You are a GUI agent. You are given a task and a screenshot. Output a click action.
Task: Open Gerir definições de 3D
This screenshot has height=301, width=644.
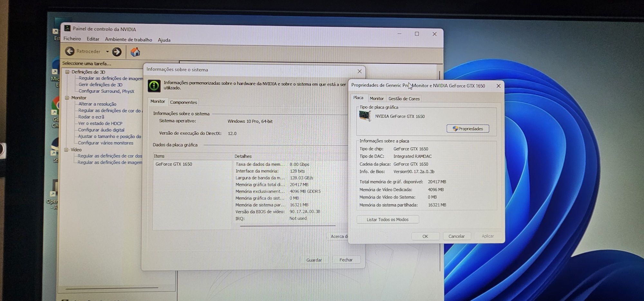click(x=100, y=85)
